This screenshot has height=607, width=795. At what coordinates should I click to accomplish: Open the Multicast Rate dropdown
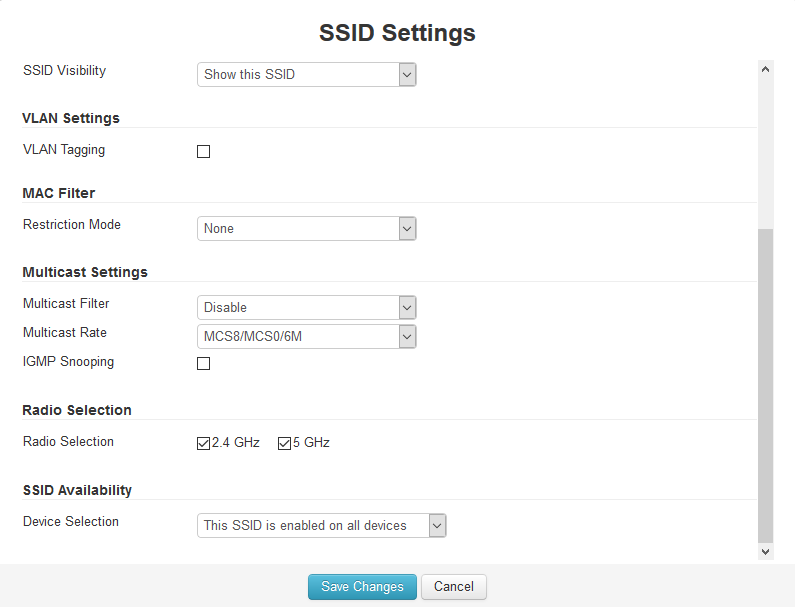pos(306,337)
